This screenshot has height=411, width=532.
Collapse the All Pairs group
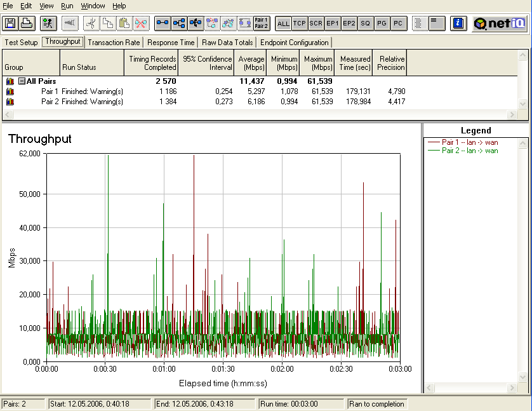(22, 81)
